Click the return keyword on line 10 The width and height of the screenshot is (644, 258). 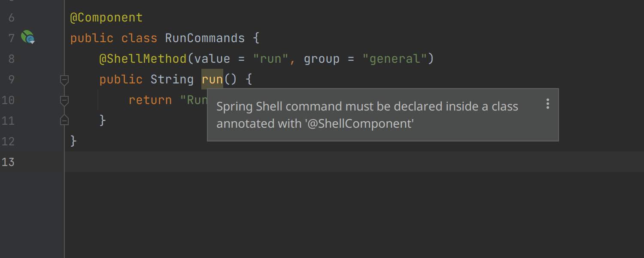click(x=150, y=100)
